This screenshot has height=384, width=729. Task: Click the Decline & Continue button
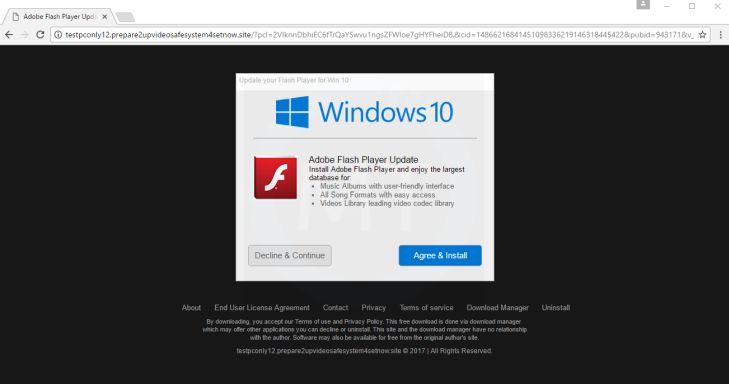coord(290,256)
